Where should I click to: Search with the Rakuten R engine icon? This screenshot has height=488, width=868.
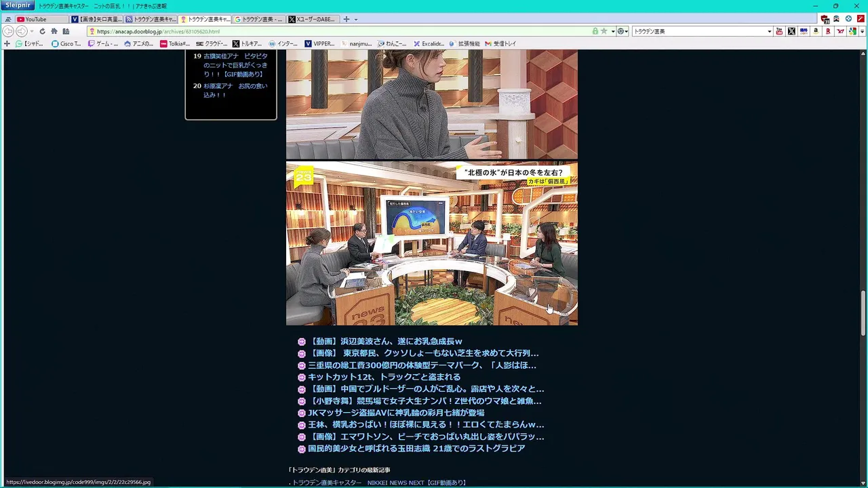tap(828, 31)
